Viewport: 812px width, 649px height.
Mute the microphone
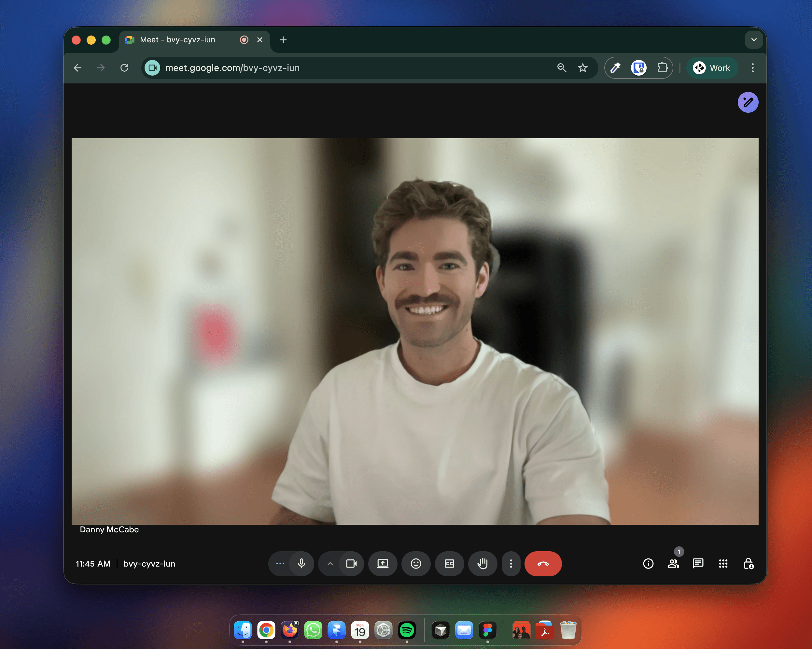point(301,563)
